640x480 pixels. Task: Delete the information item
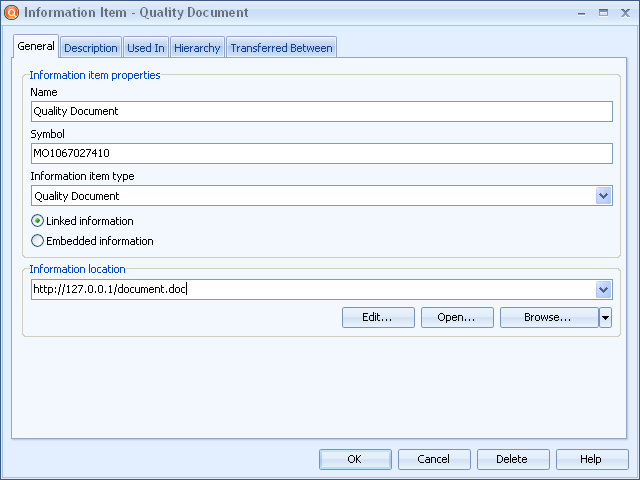512,459
